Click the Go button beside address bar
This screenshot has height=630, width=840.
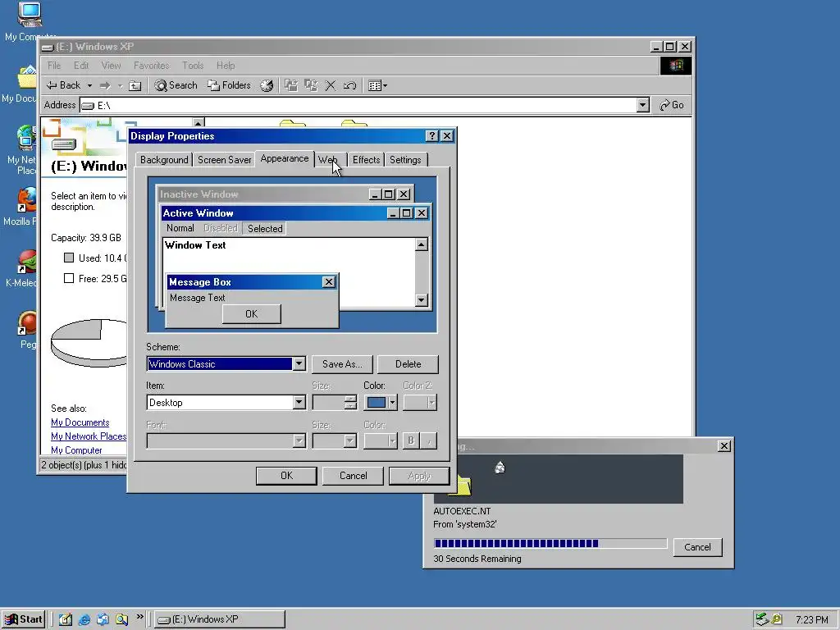[672, 105]
